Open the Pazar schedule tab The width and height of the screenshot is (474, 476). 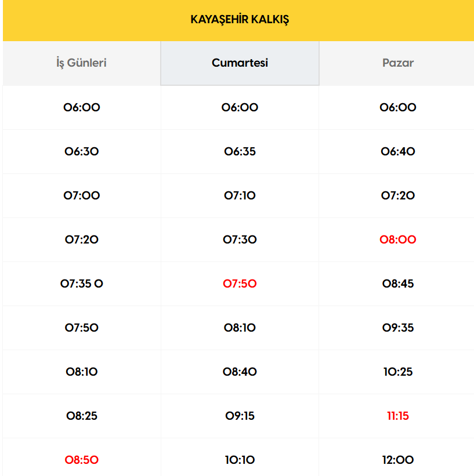pos(398,63)
